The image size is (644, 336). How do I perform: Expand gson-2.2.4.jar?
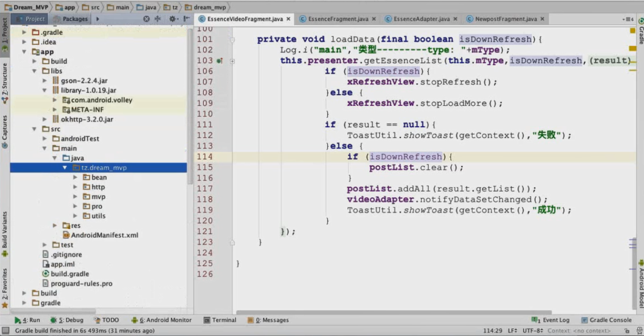point(44,81)
